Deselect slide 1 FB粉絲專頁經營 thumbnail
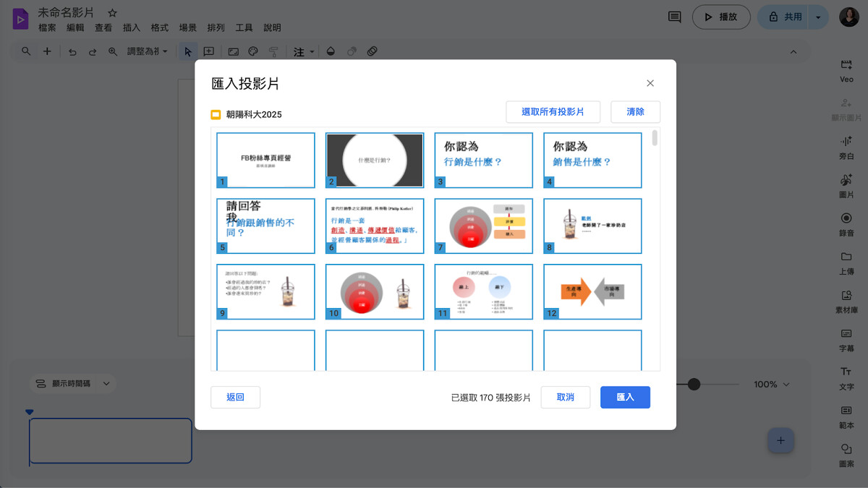868x488 pixels. [265, 160]
